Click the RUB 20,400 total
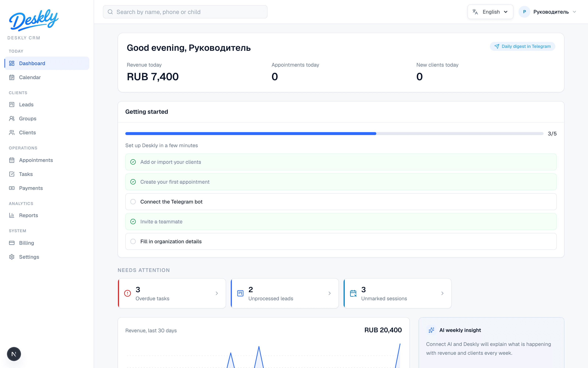Image resolution: width=588 pixels, height=368 pixels. click(383, 330)
